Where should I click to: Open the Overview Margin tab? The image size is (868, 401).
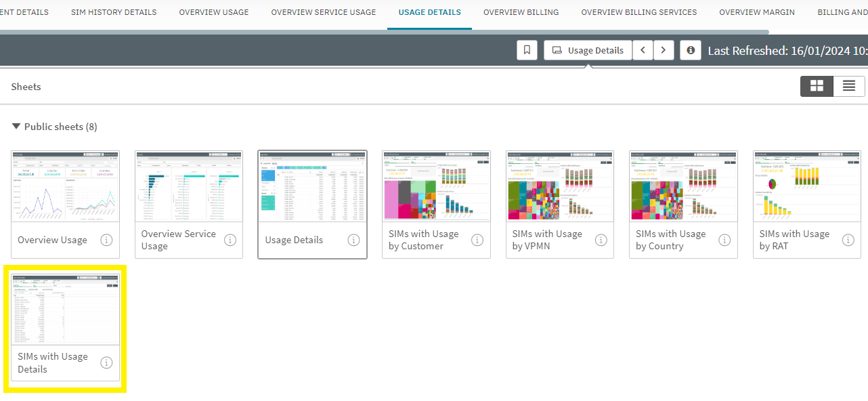(756, 12)
